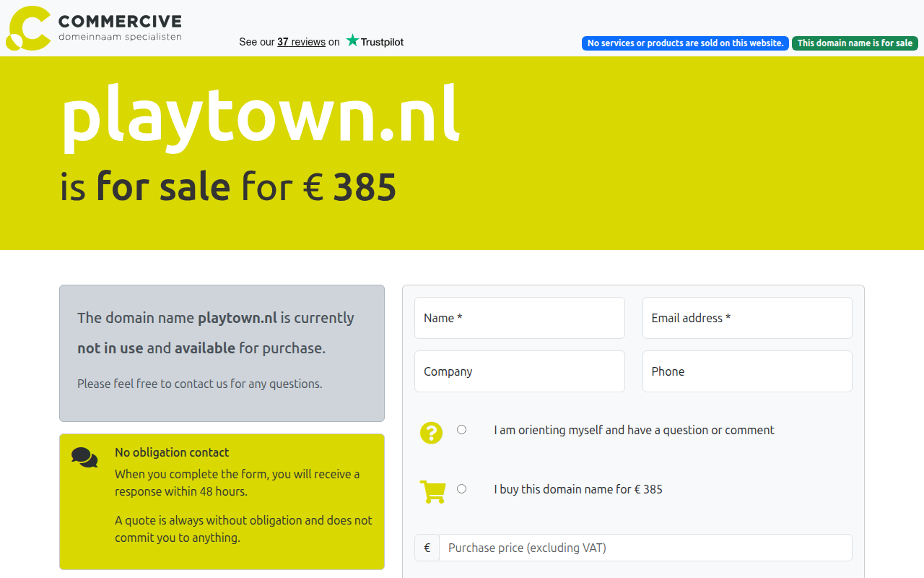The image size is (924, 578).
Task: Click the 'No services or products' badge
Action: [685, 43]
